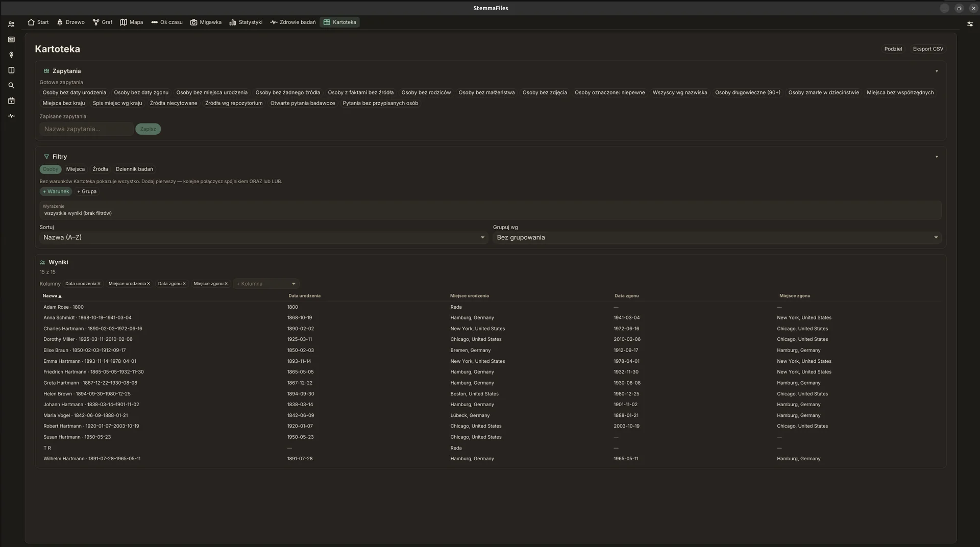Sort by Data urodzenia column header
This screenshot has width=980, height=547.
pos(304,296)
